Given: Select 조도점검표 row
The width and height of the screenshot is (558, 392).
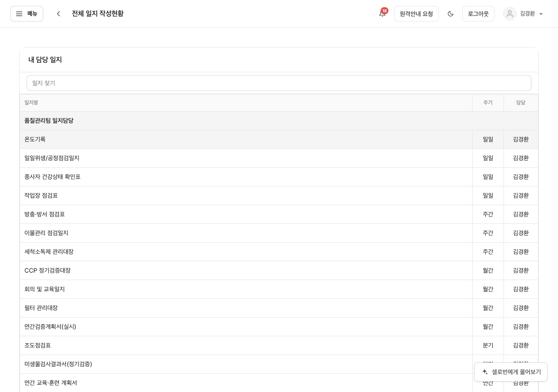Looking at the screenshot, I should (279, 345).
